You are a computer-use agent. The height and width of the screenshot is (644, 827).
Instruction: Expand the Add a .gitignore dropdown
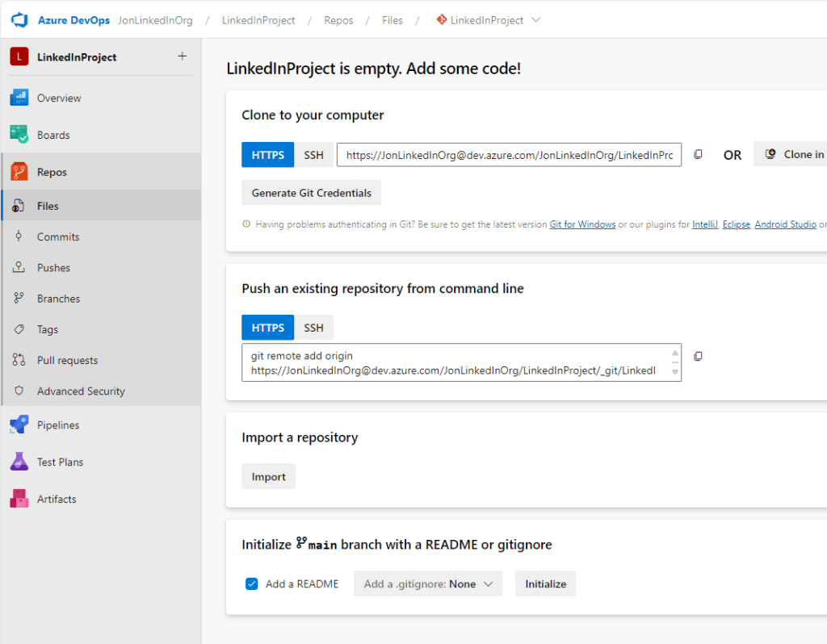[427, 583]
